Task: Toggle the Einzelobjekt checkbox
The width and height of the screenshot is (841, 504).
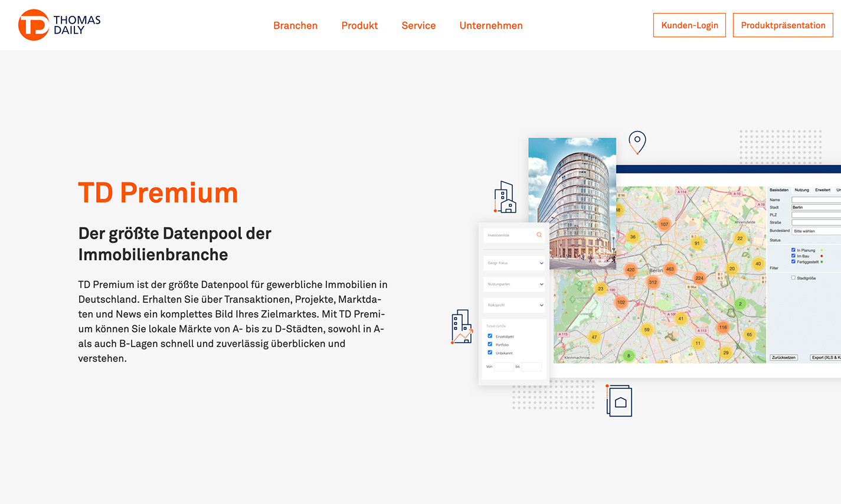Action: (490, 336)
